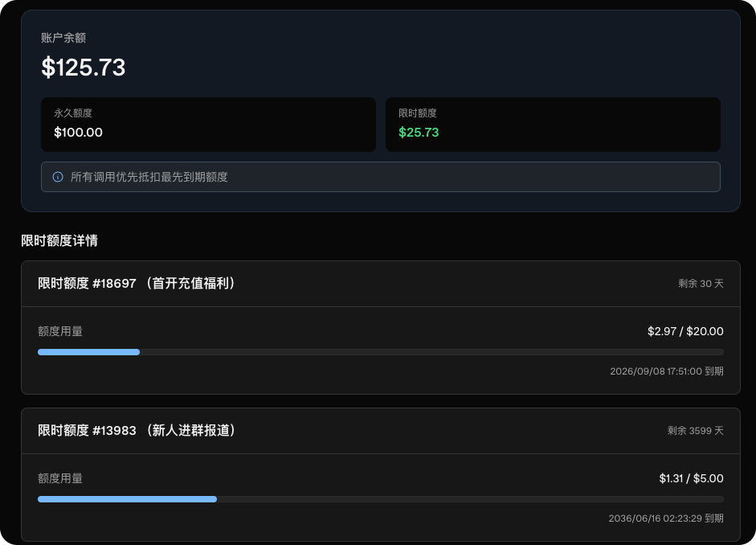Screen dimensions: 756x545
Task: Open quota #13983 新人进群报道 header
Action: pos(381,431)
